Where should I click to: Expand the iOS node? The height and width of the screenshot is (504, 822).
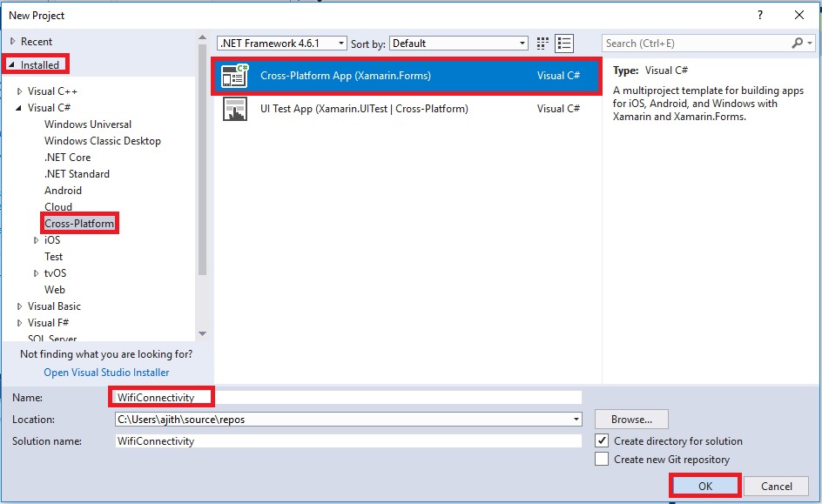pos(37,240)
